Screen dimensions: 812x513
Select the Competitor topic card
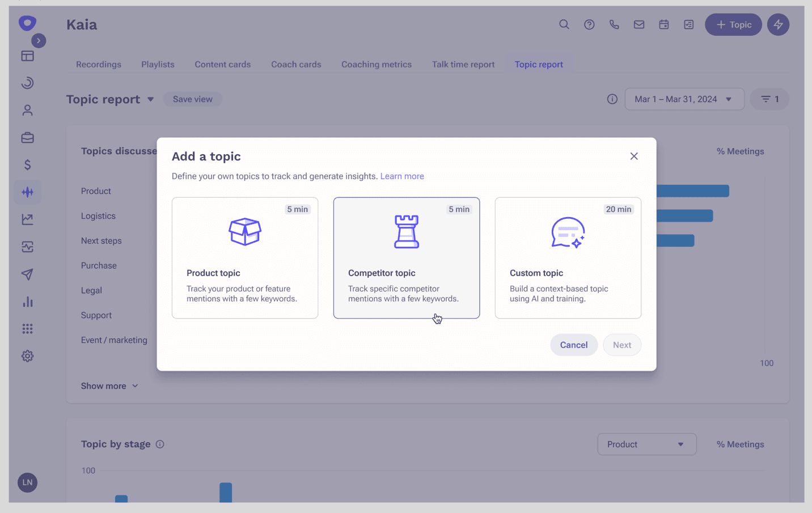406,258
